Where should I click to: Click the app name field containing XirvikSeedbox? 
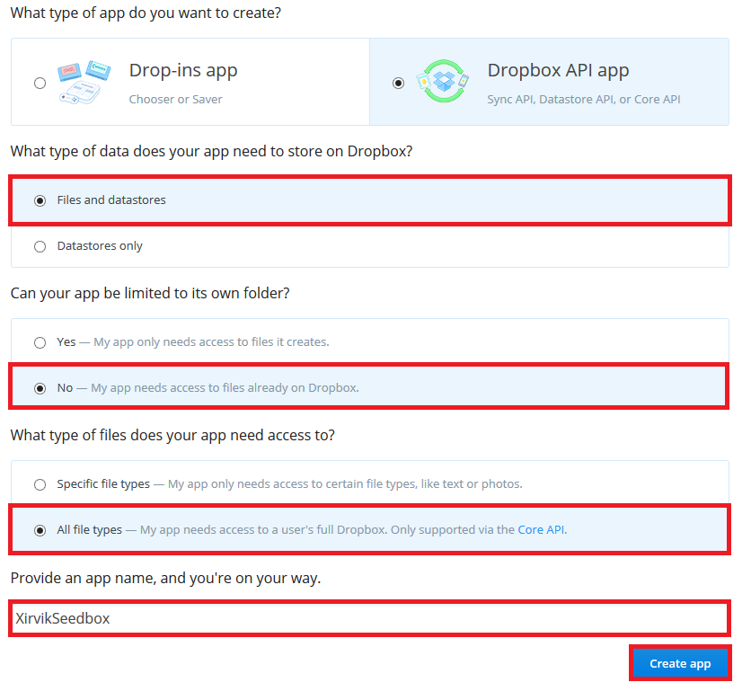coord(368,618)
